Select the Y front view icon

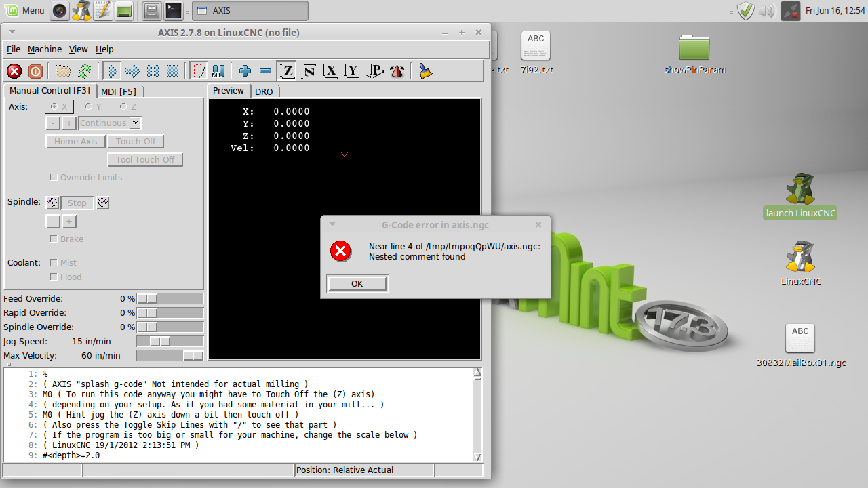pyautogui.click(x=352, y=71)
